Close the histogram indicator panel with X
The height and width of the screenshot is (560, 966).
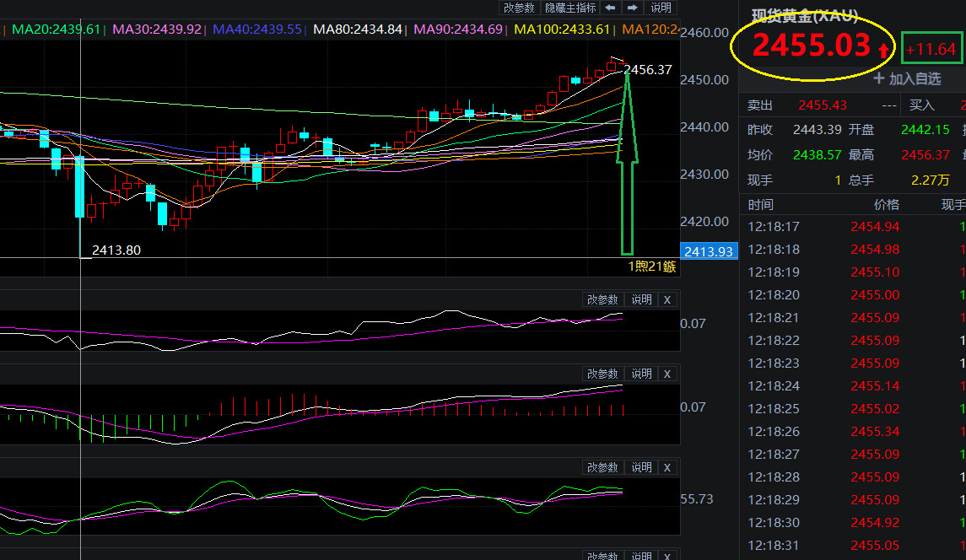pos(666,374)
